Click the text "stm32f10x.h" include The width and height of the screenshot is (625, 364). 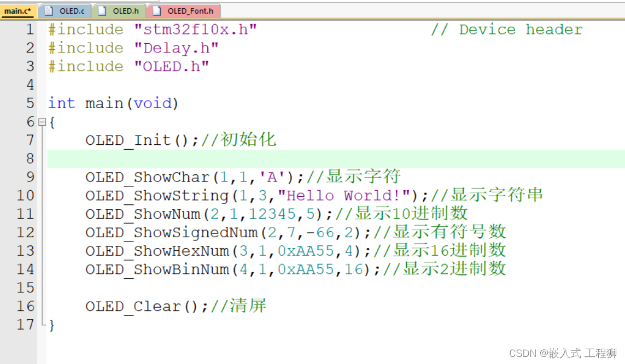click(195, 30)
